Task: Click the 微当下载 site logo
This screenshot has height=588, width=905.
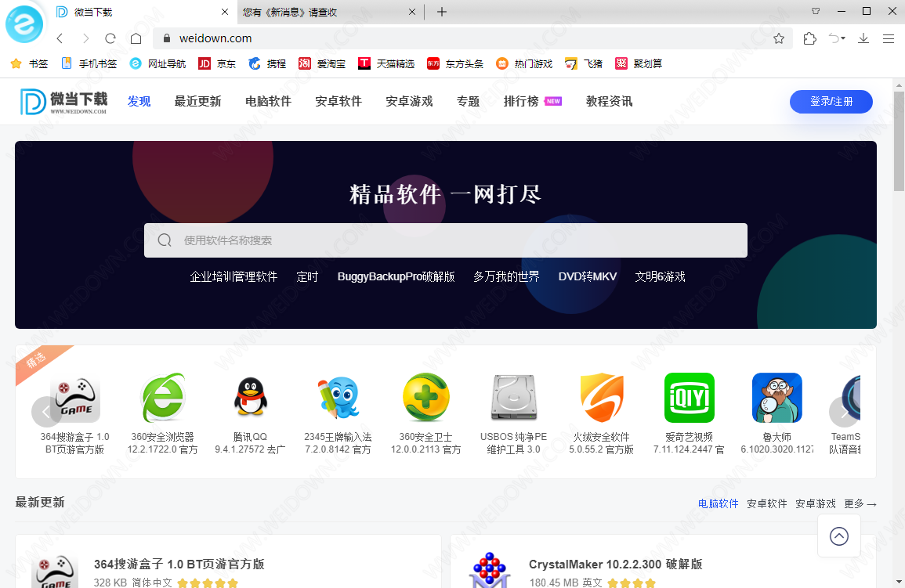Action: point(63,102)
